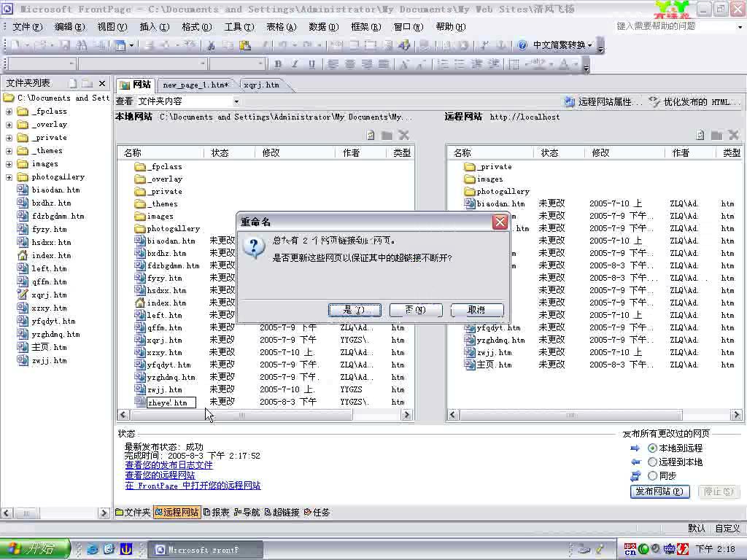This screenshot has height=560, width=747.
Task: Click the Find binoculars toolbar icon
Action: pyautogui.click(x=82, y=45)
